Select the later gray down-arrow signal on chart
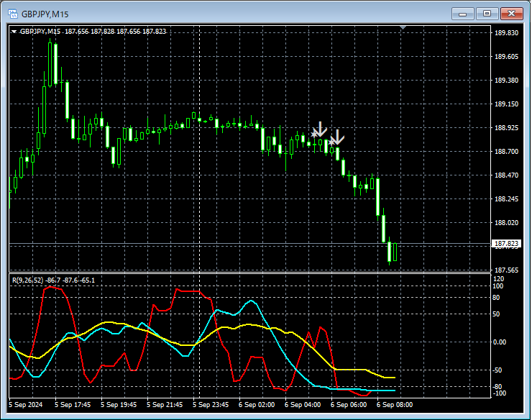Screen dimensions: 532x420 pos(337,137)
